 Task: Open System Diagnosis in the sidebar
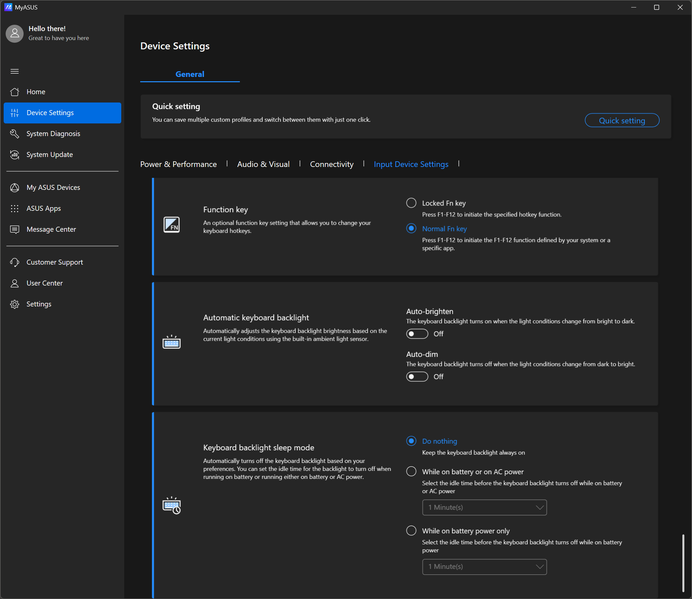(53, 134)
